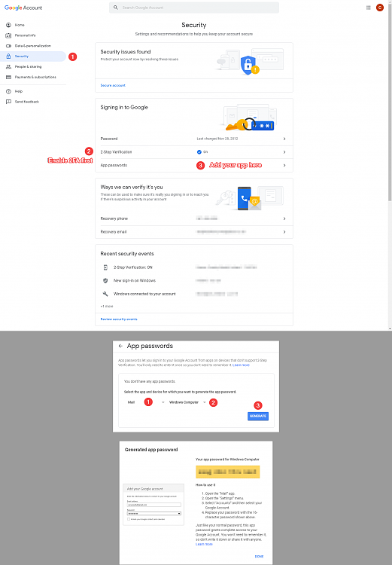Click the Personal info sidebar icon
The width and height of the screenshot is (392, 565).
click(8, 35)
